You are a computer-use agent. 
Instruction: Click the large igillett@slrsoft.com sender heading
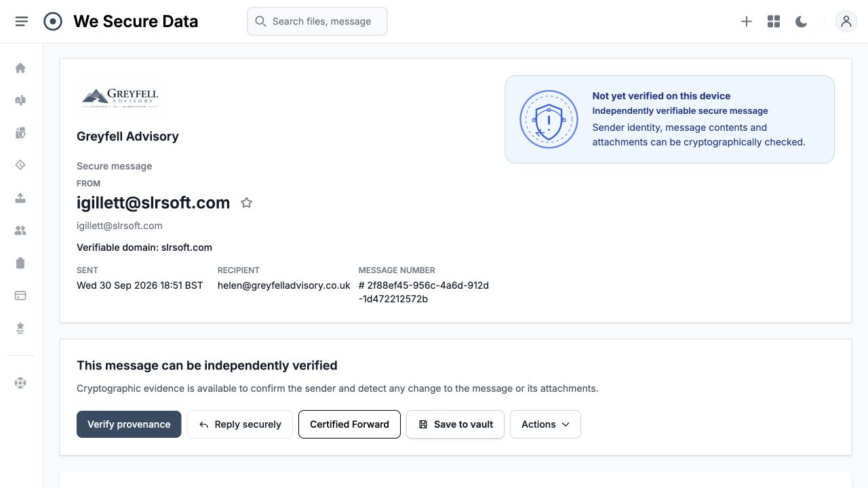tap(153, 203)
